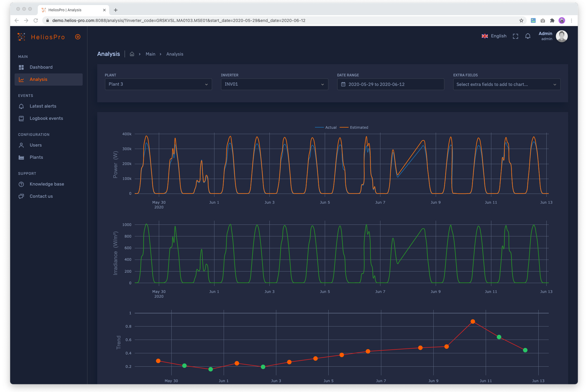The height and width of the screenshot is (392, 588).
Task: Bookmark this page with star icon
Action: (521, 20)
